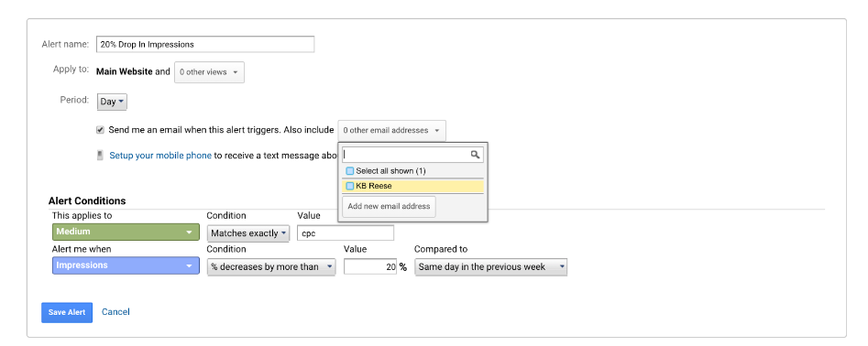868x346 pixels.
Task: Click the Save Alert button
Action: (x=67, y=312)
